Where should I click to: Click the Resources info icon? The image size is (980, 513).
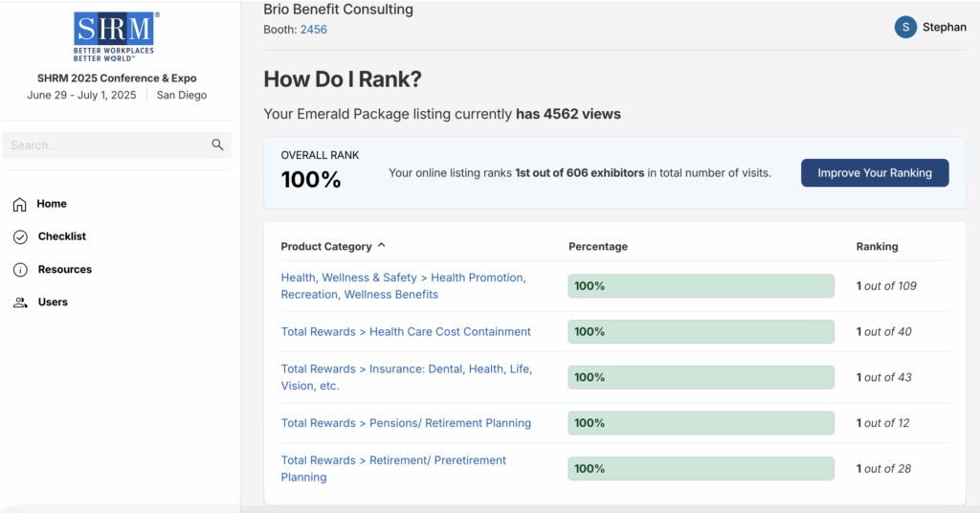coord(19,270)
